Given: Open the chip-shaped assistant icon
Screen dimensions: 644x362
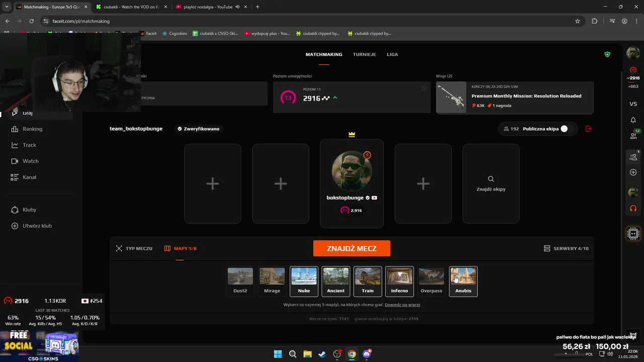Looking at the screenshot, I should point(633,233).
